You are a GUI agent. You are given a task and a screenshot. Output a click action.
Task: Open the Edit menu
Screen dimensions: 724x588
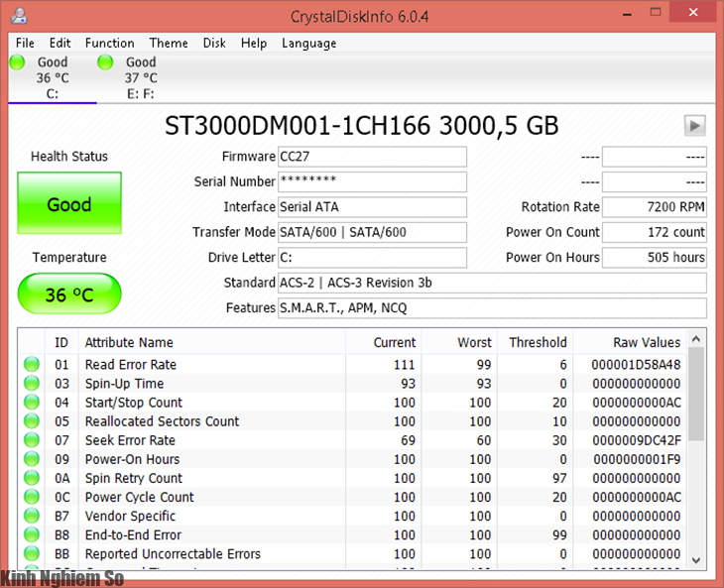[x=60, y=43]
